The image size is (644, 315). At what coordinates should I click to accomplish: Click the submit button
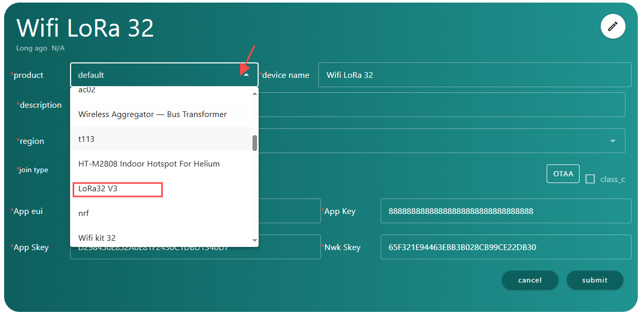tap(595, 280)
